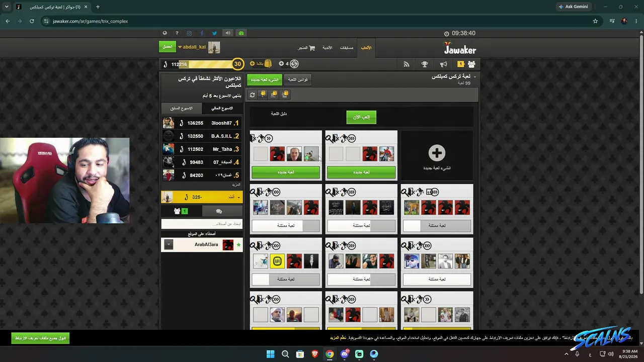Bookmark this page with star icon

595,21
